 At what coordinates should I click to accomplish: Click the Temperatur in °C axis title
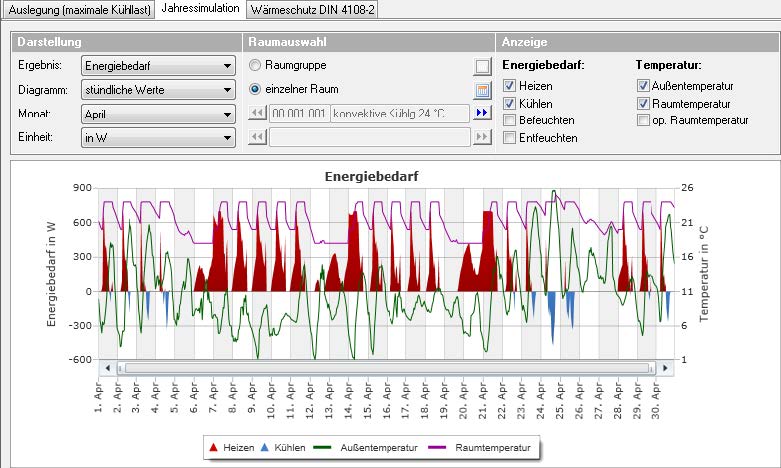click(703, 274)
